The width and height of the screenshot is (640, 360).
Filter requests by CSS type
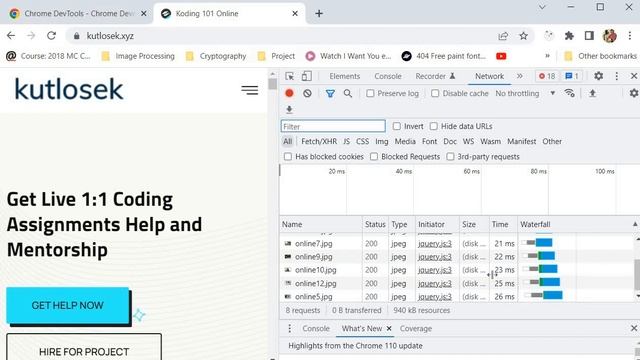point(362,141)
